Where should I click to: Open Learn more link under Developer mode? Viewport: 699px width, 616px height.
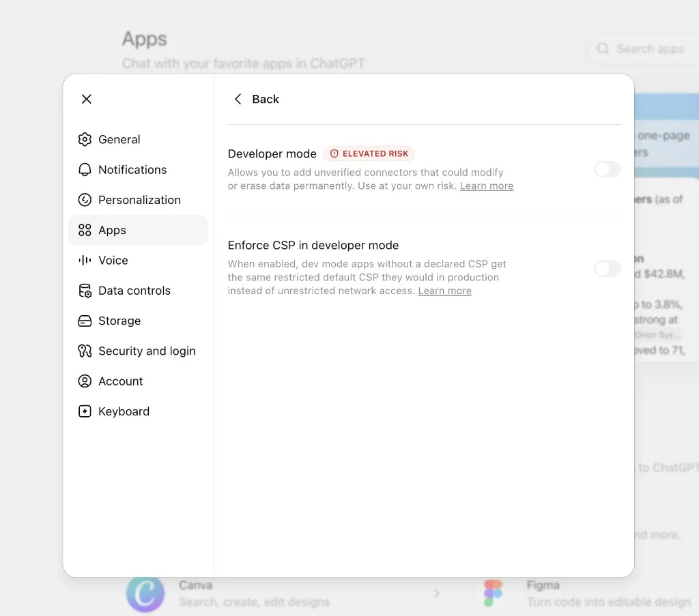tap(486, 186)
